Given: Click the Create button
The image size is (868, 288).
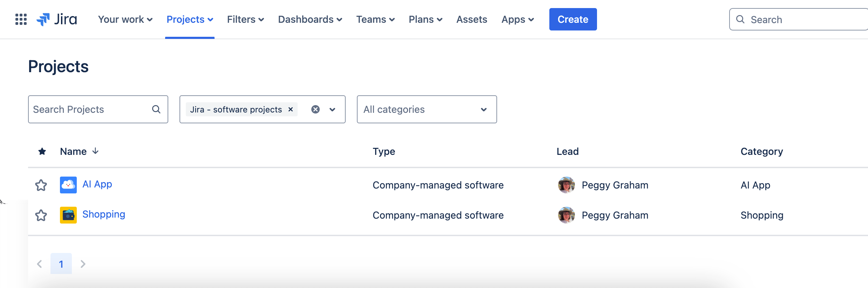Looking at the screenshot, I should point(573,19).
